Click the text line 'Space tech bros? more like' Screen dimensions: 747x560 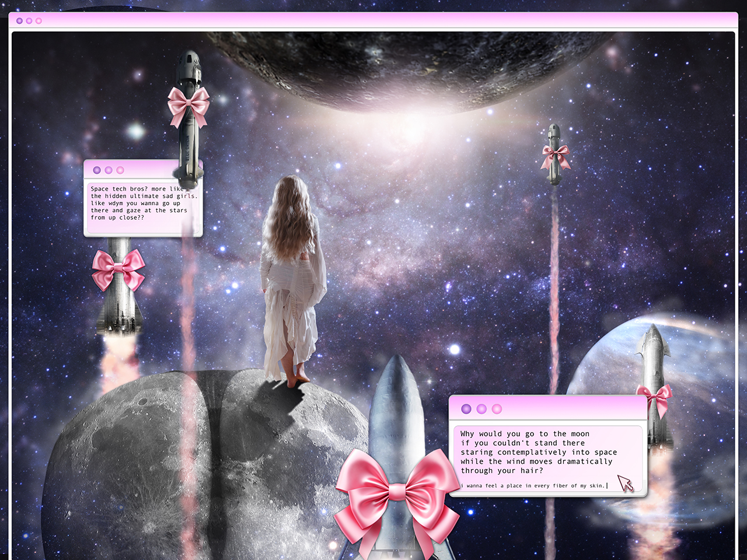[x=138, y=189]
